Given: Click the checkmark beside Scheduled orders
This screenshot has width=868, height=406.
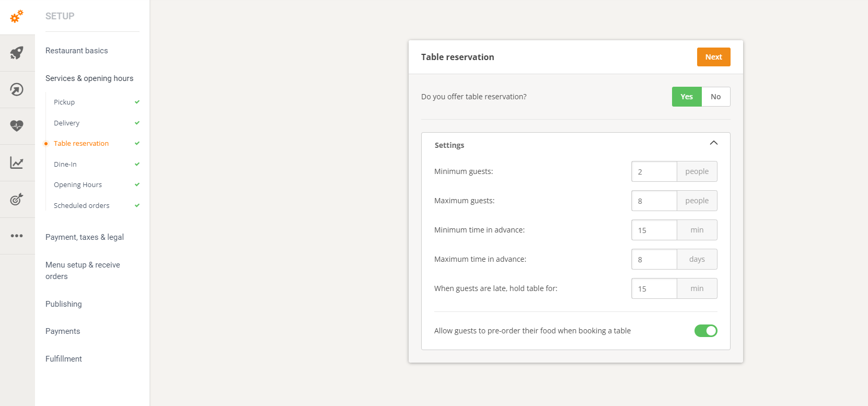Looking at the screenshot, I should click(x=137, y=205).
